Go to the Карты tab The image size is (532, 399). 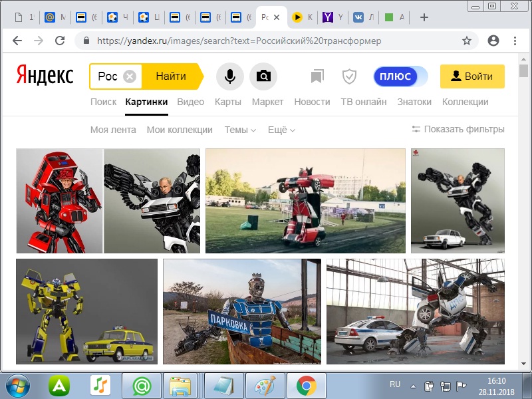pyautogui.click(x=228, y=102)
